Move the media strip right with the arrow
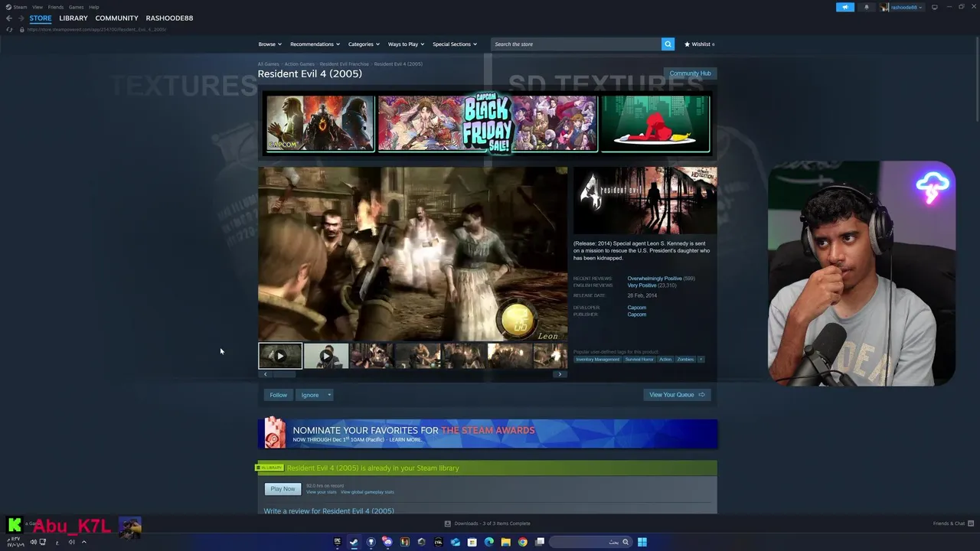Screen dimensions: 980x551 click(560, 374)
